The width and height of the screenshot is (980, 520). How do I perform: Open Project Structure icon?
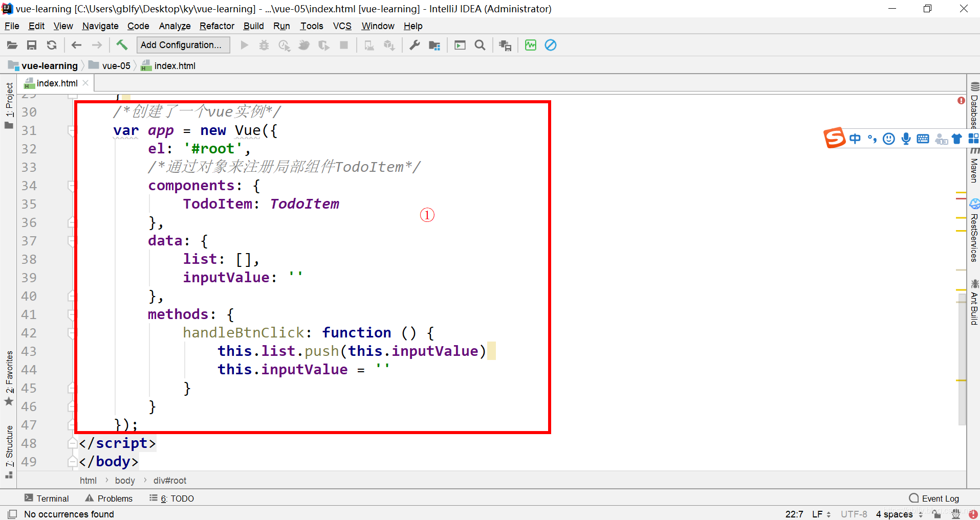click(434, 46)
